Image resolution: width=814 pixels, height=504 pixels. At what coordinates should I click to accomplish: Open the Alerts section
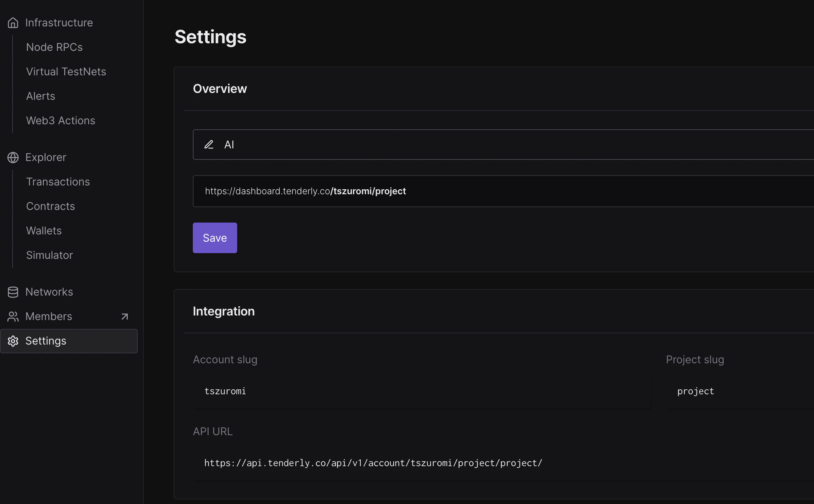pos(41,96)
